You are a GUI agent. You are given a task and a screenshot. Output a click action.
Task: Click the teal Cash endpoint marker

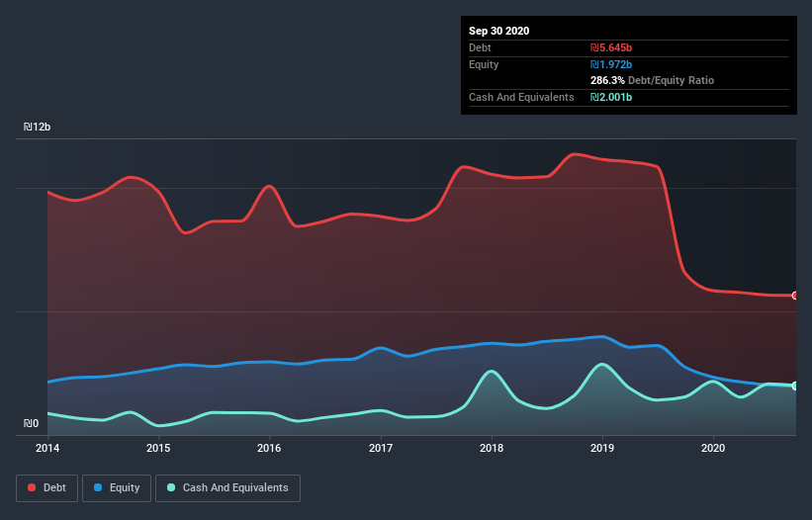point(795,386)
